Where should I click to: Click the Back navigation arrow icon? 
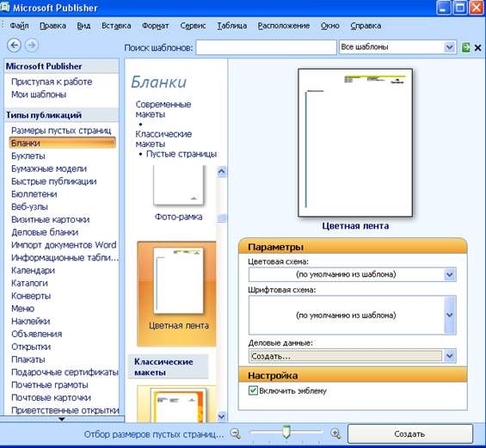pyautogui.click(x=14, y=46)
